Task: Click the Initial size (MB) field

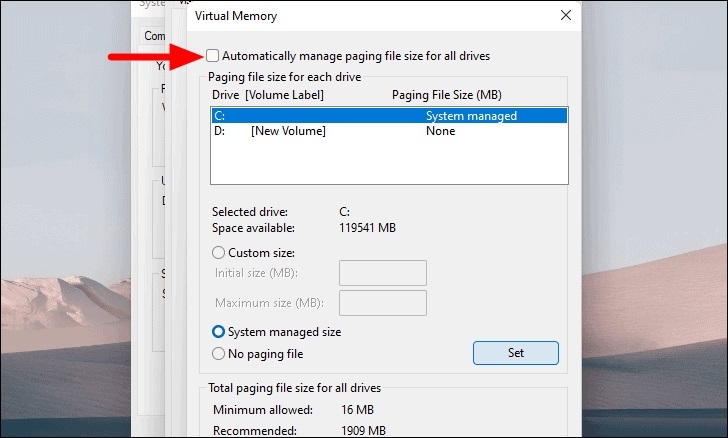Action: click(383, 273)
